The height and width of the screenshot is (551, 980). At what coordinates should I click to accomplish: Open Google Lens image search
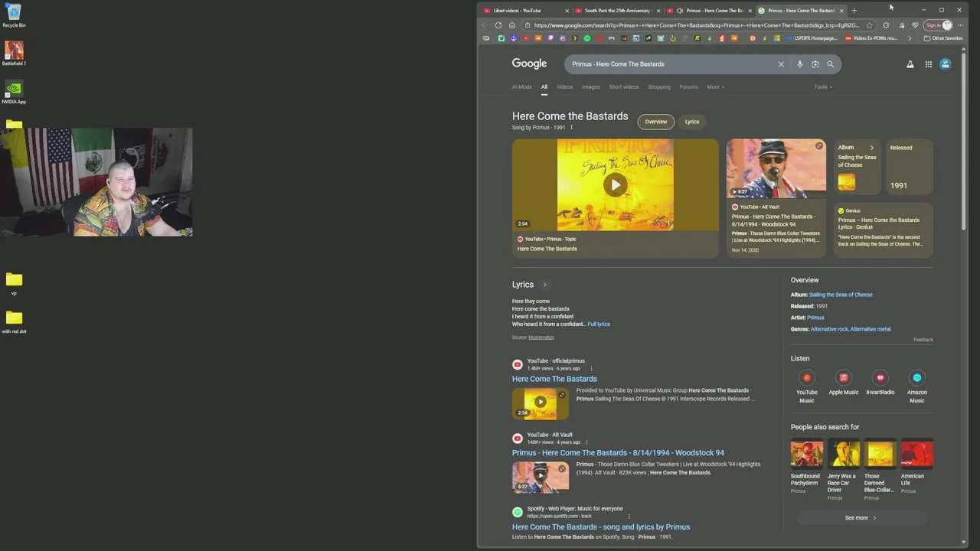(815, 64)
